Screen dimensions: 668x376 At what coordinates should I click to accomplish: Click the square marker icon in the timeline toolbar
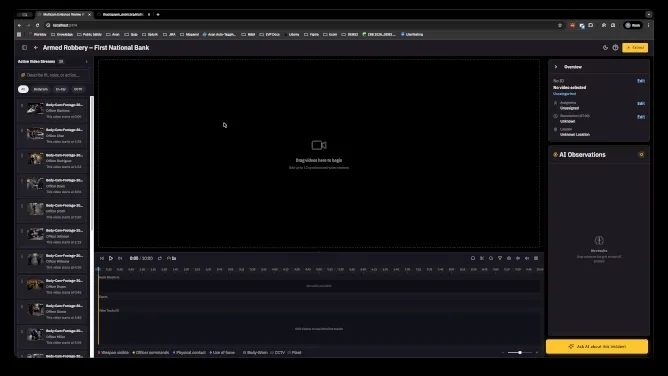[472, 258]
